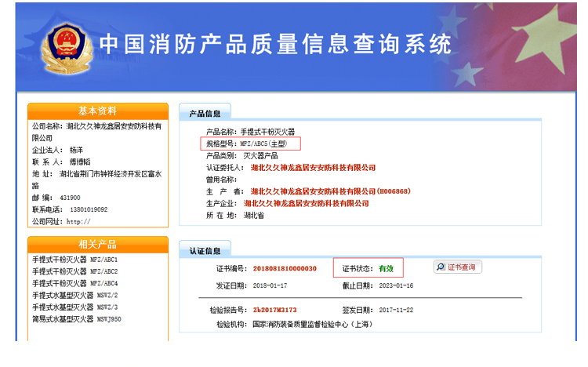Click the specification MFZ/ABC5(主型) text
This screenshot has height=367, width=588.
263,144
